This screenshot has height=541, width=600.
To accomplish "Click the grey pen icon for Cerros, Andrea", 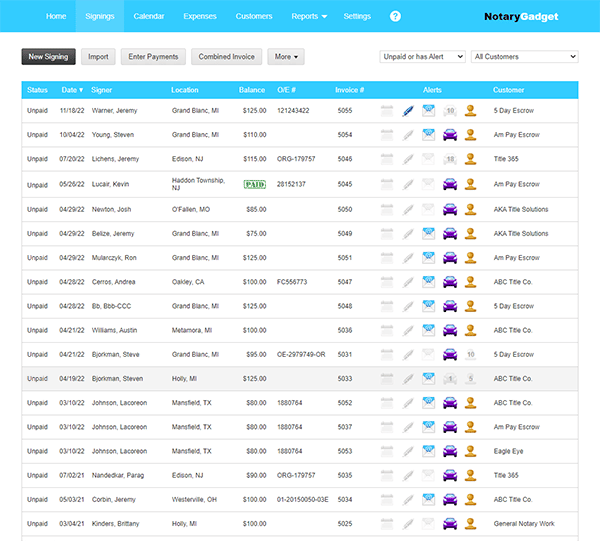I will (x=408, y=282).
